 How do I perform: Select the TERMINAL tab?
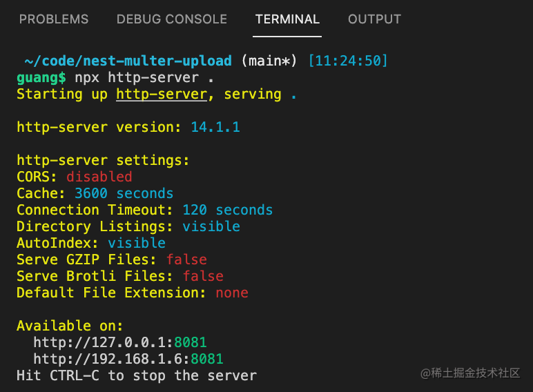click(x=287, y=19)
